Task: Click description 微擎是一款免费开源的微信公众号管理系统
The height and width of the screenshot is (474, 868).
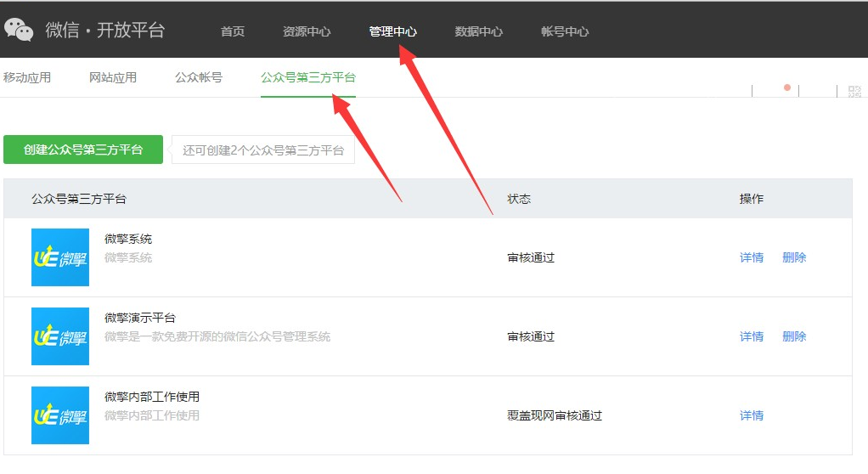Action: [217, 336]
